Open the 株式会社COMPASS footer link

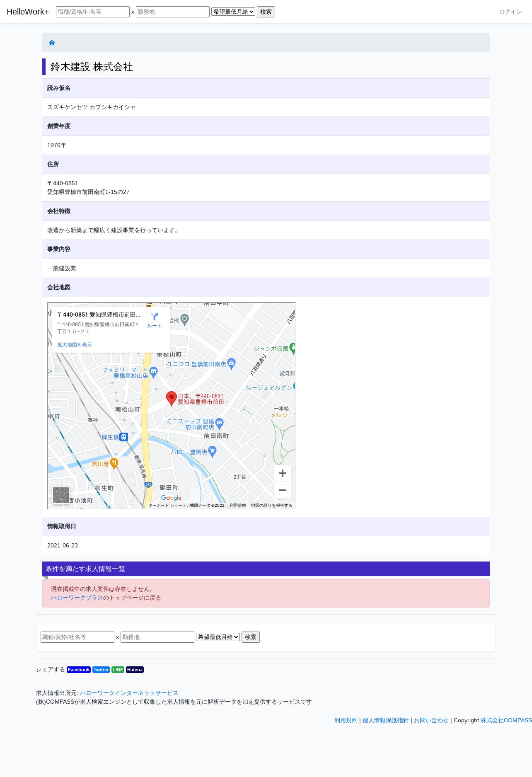[506, 720]
